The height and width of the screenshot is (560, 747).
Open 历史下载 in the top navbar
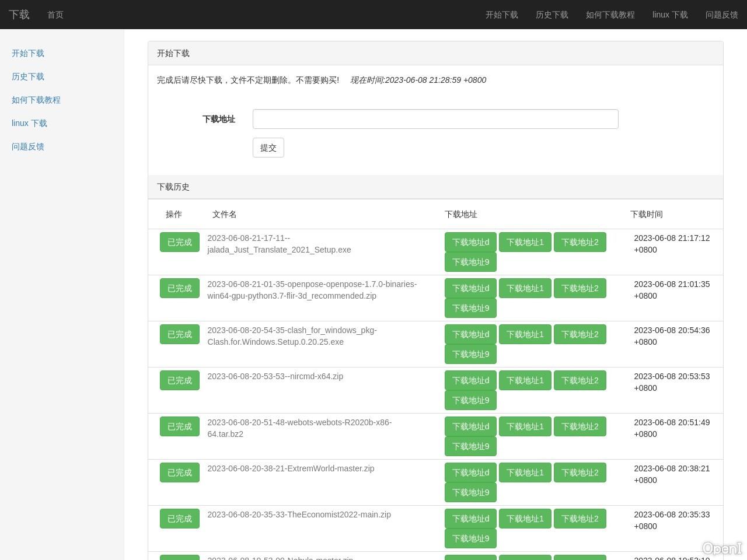[x=551, y=15]
